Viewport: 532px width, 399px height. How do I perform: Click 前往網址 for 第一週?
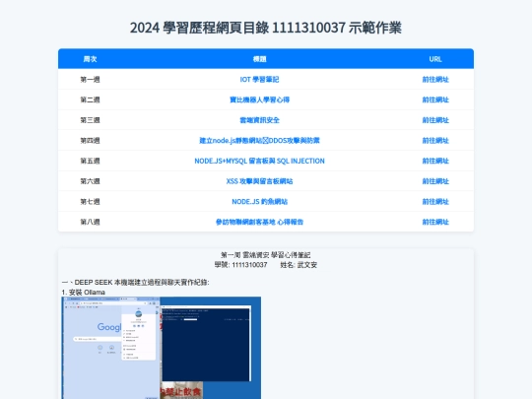[435, 80]
